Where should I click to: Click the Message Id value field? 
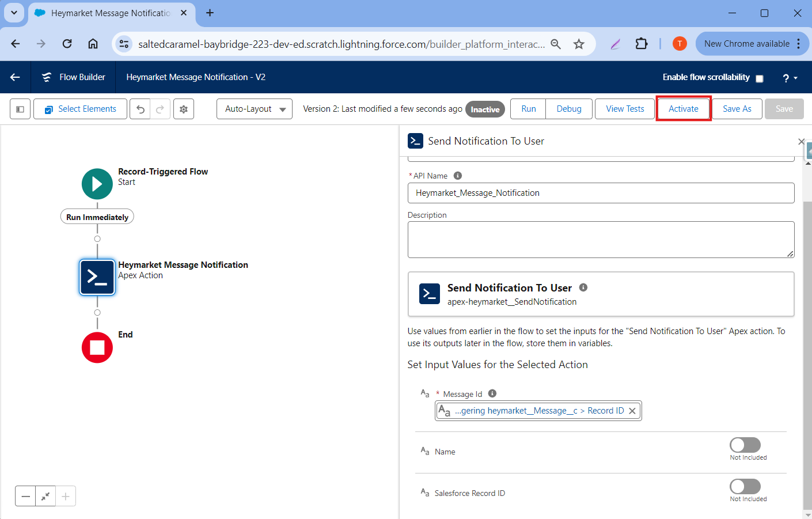[x=538, y=411]
